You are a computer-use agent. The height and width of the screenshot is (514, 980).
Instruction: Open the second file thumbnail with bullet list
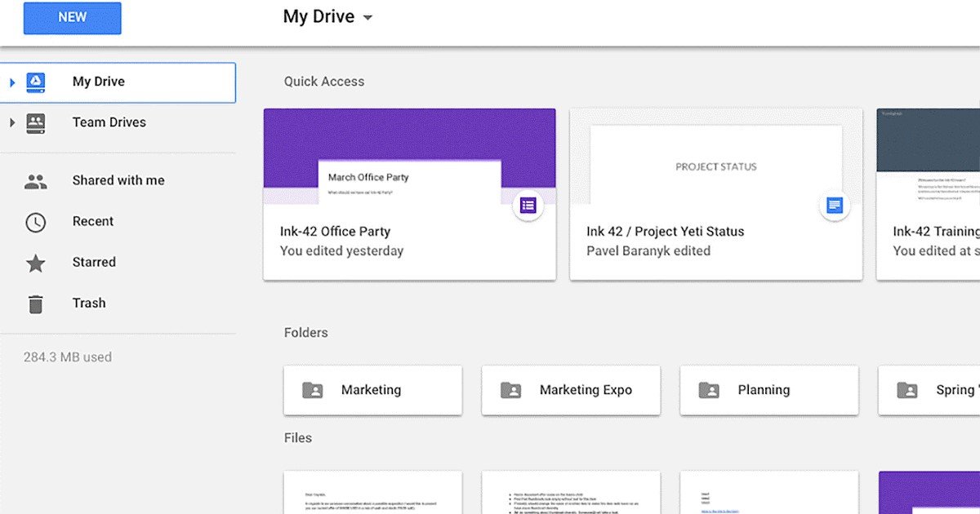coord(572,493)
